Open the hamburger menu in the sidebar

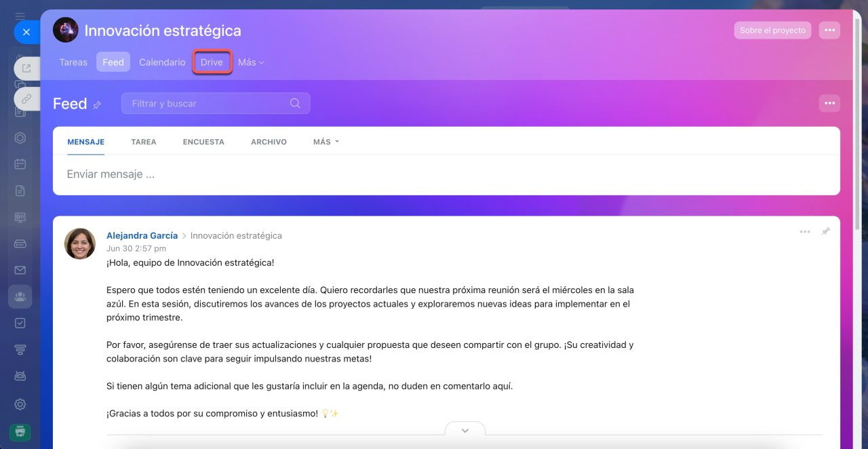click(x=20, y=16)
